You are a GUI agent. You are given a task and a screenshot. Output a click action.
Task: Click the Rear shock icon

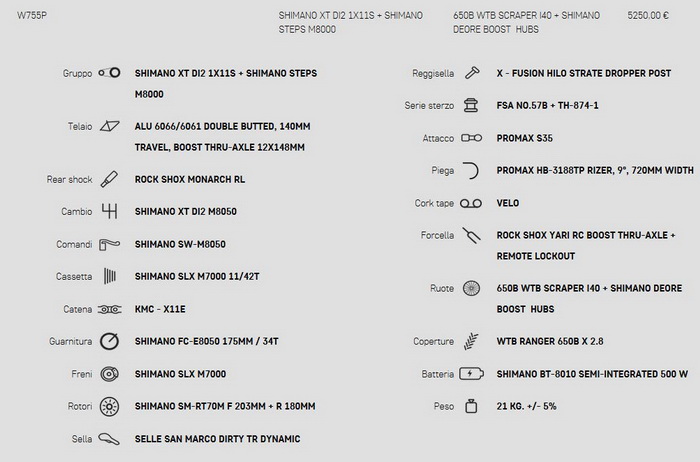(109, 179)
